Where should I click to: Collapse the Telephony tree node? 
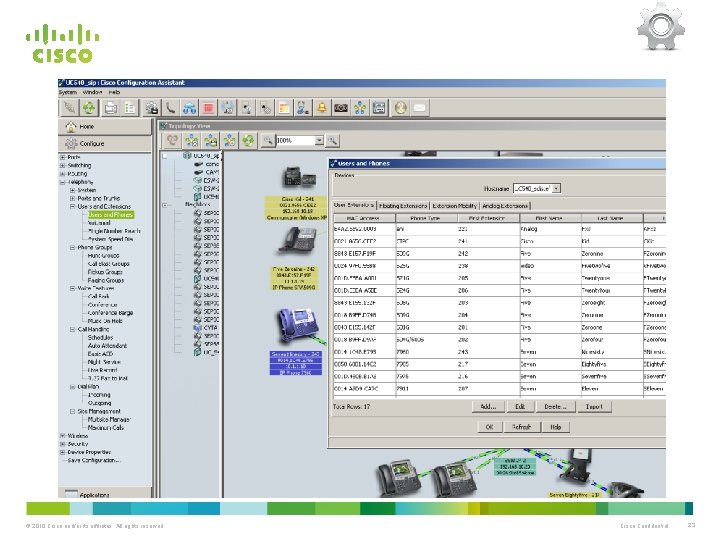[62, 182]
